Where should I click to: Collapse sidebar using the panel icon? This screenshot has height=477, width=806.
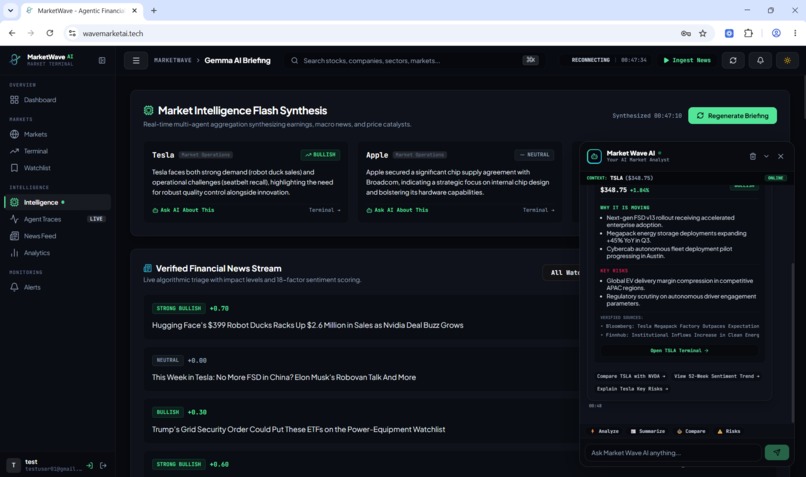click(102, 60)
